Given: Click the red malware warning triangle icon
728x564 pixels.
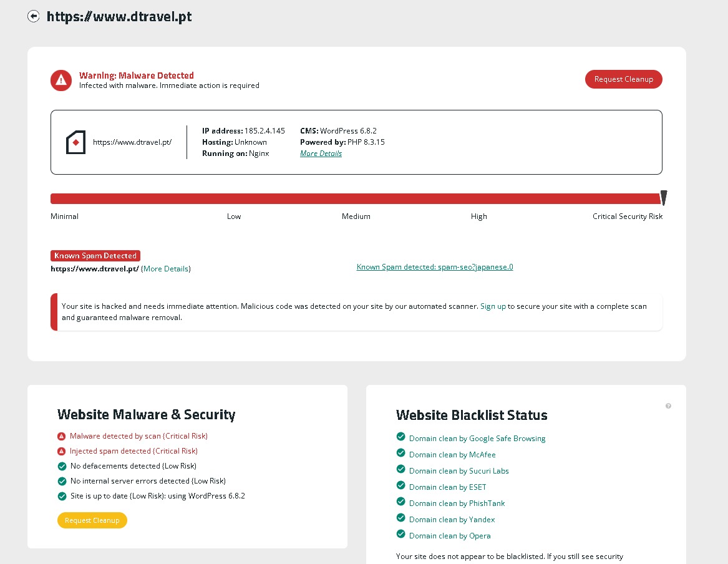Looking at the screenshot, I should [x=61, y=80].
